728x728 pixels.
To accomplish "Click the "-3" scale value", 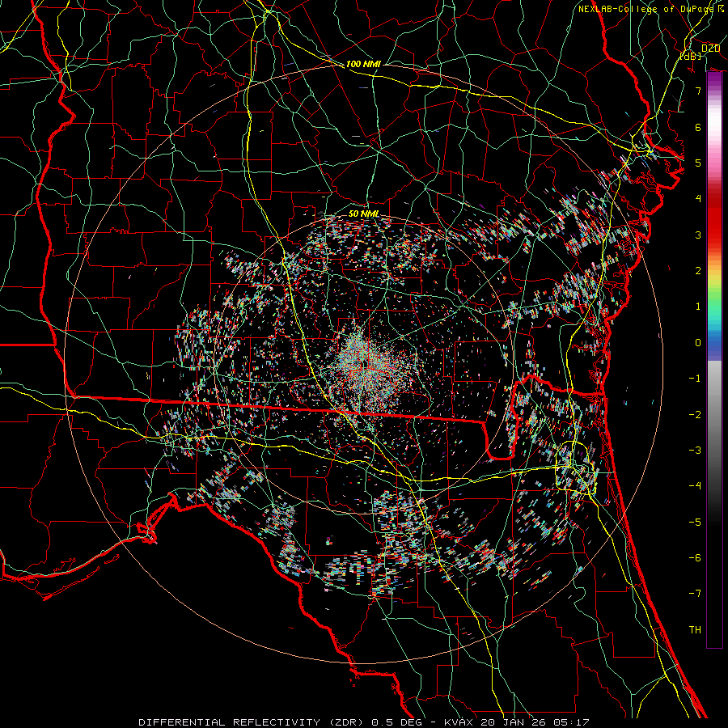I will 695,451.
